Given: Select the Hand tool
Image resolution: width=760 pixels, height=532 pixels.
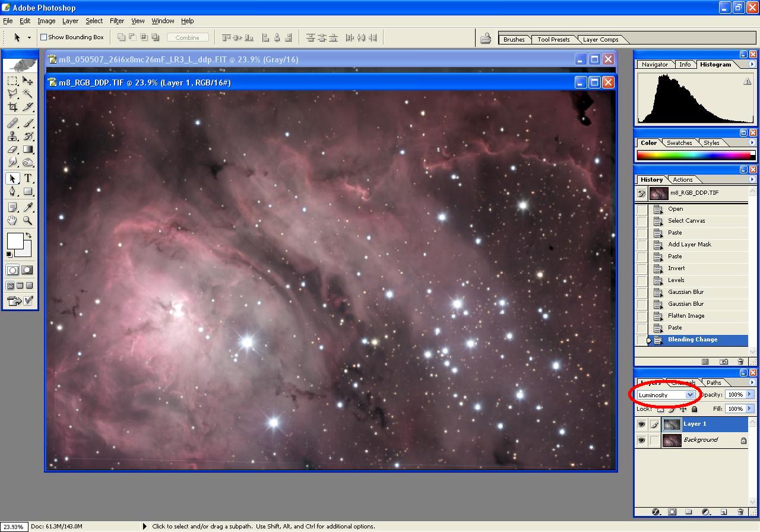Looking at the screenshot, I should pos(12,220).
